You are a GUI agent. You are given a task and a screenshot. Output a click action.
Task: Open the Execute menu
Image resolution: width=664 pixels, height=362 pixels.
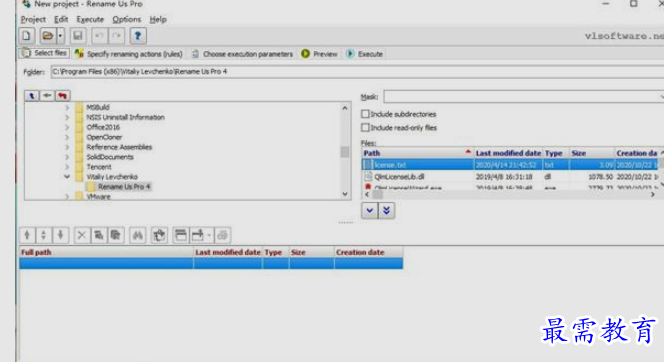pyautogui.click(x=90, y=19)
